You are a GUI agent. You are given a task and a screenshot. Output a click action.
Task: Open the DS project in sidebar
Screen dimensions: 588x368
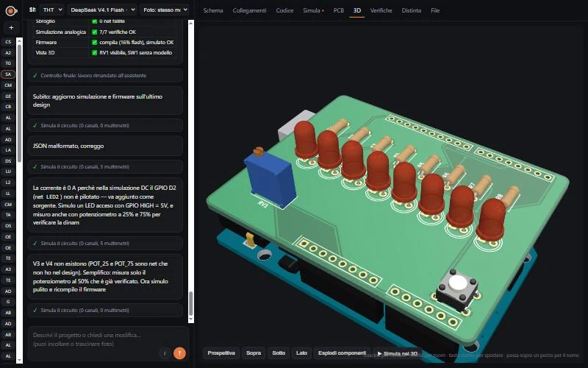click(8, 161)
